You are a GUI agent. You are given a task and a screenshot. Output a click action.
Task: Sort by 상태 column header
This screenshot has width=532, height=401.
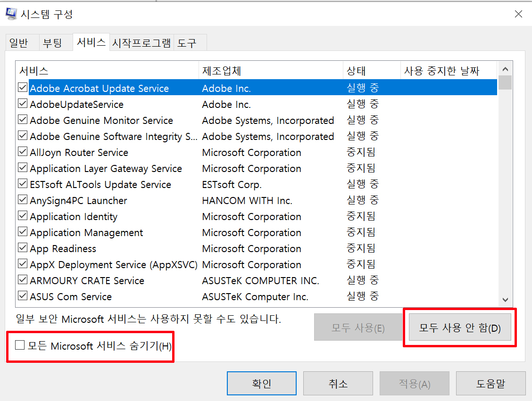(x=372, y=71)
